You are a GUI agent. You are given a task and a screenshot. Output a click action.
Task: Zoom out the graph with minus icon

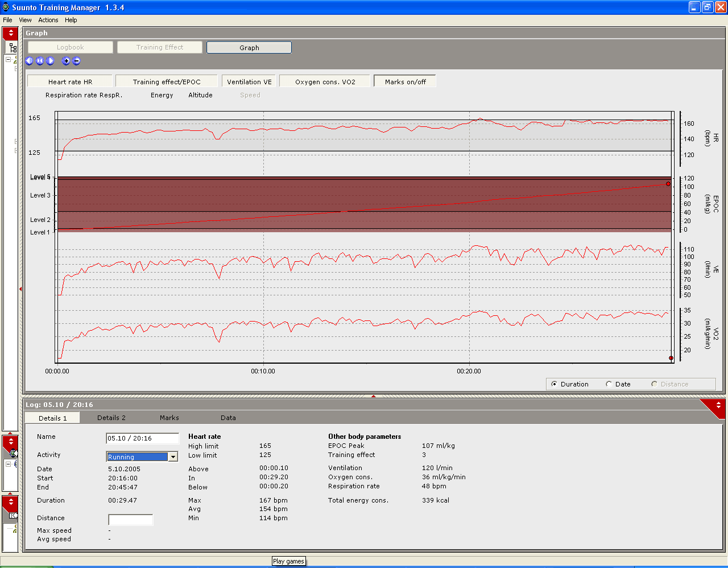76,61
